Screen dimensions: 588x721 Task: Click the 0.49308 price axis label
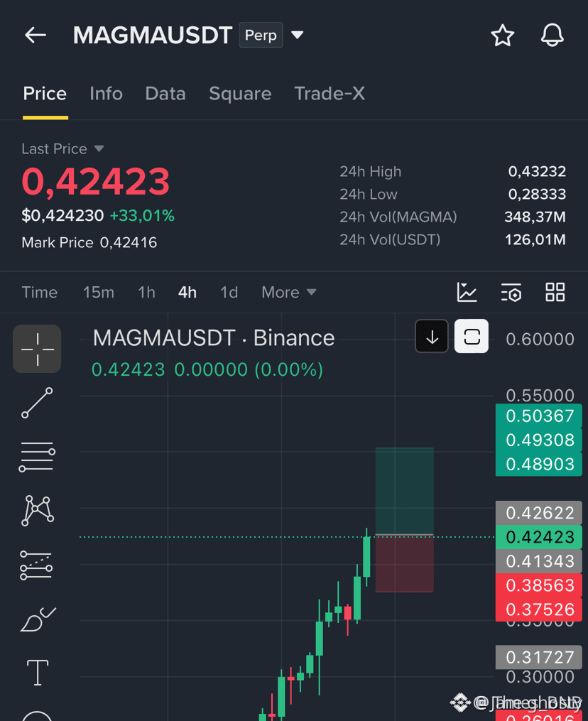[x=539, y=440]
